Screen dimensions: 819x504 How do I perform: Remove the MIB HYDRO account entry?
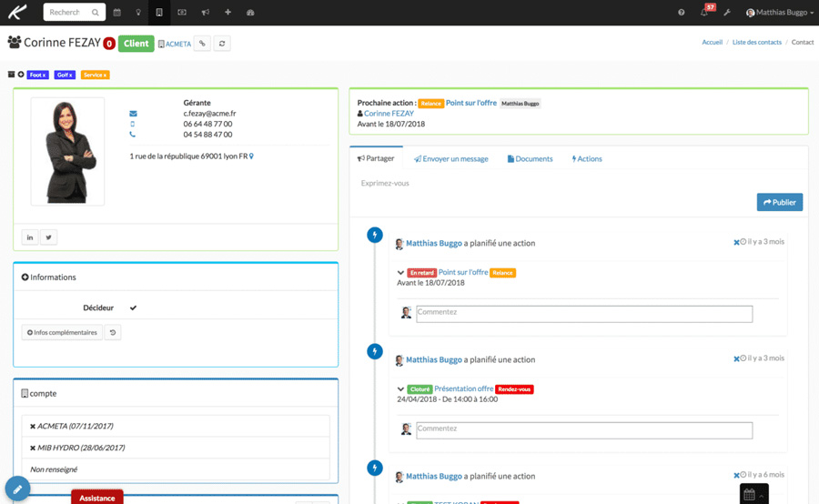pyautogui.click(x=33, y=449)
